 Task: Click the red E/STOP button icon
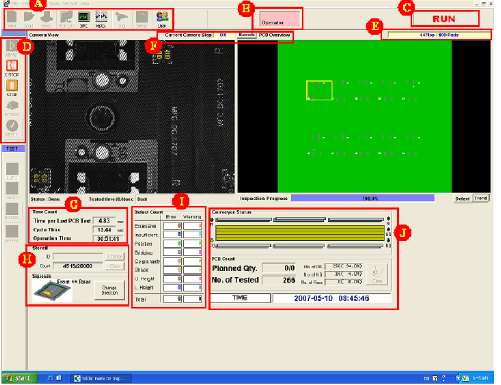(12, 65)
